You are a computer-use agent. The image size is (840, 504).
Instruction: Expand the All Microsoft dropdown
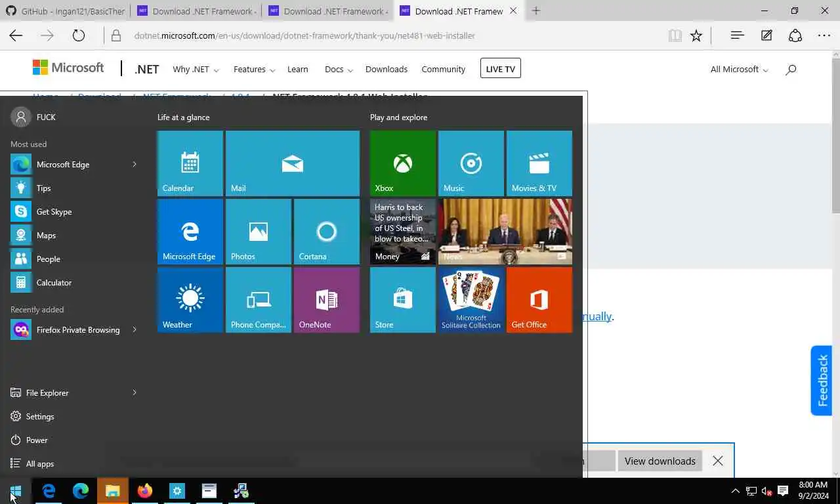740,70
